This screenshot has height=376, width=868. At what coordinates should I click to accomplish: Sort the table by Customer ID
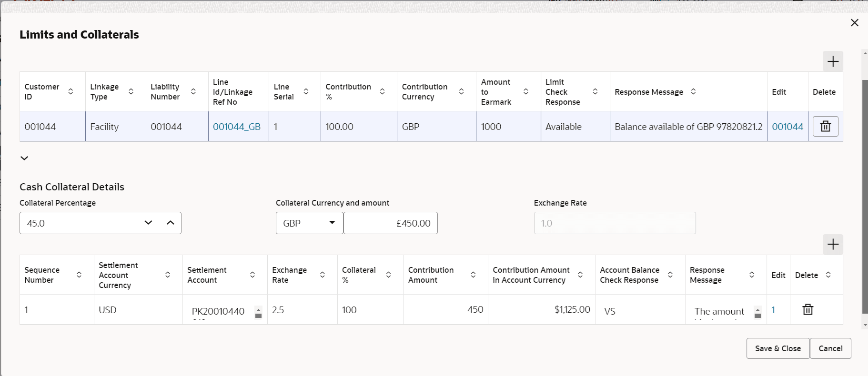[71, 91]
